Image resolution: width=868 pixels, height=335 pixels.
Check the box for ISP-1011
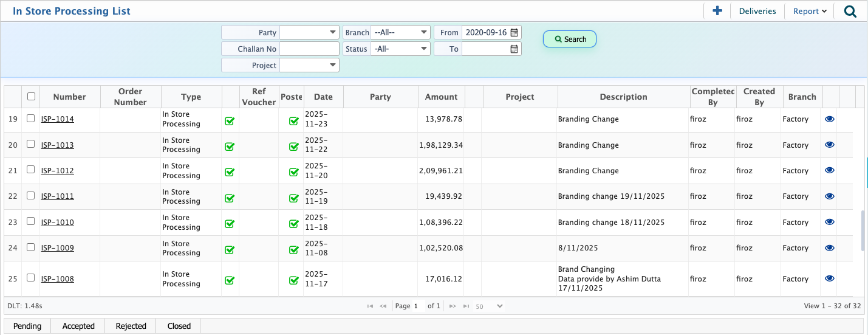(x=31, y=196)
